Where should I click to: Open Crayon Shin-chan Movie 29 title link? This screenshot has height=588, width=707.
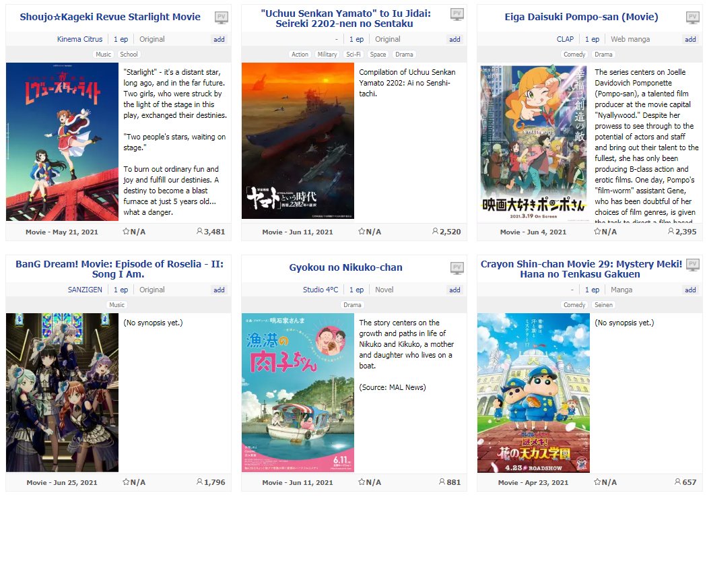pyautogui.click(x=580, y=269)
